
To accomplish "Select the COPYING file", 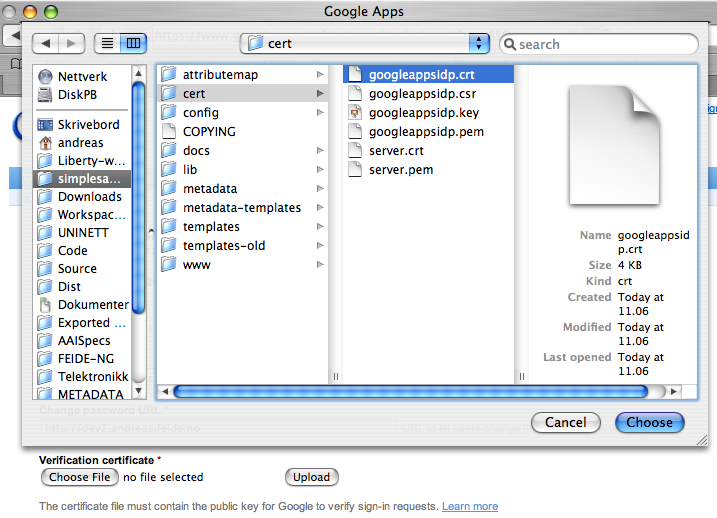I will [209, 132].
